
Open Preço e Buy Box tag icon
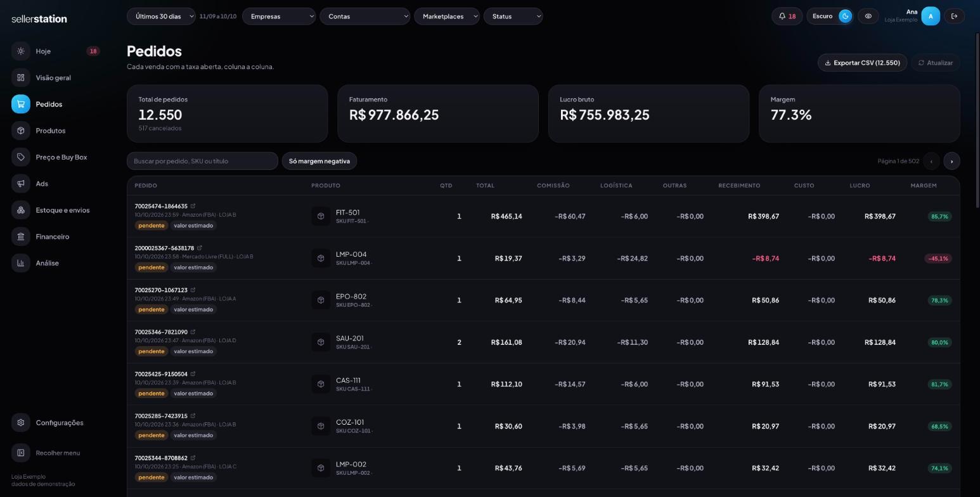(21, 157)
